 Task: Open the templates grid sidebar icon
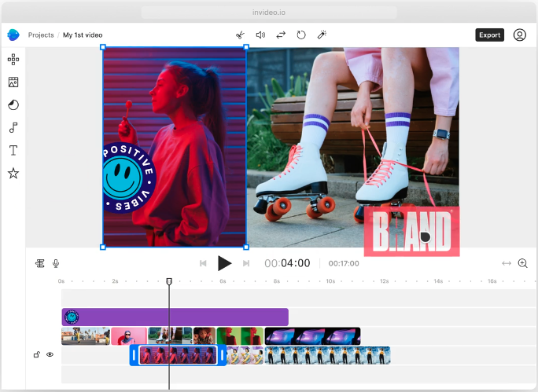[13, 59]
